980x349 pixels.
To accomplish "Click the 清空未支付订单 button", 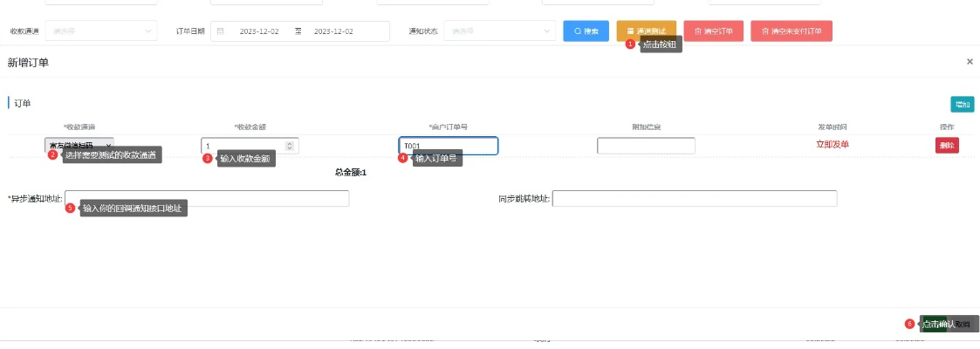I will tap(792, 31).
